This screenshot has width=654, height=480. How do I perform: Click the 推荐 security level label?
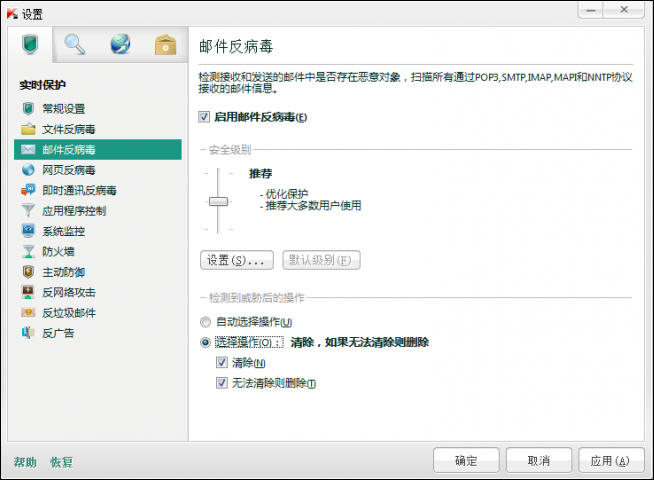coord(261,173)
